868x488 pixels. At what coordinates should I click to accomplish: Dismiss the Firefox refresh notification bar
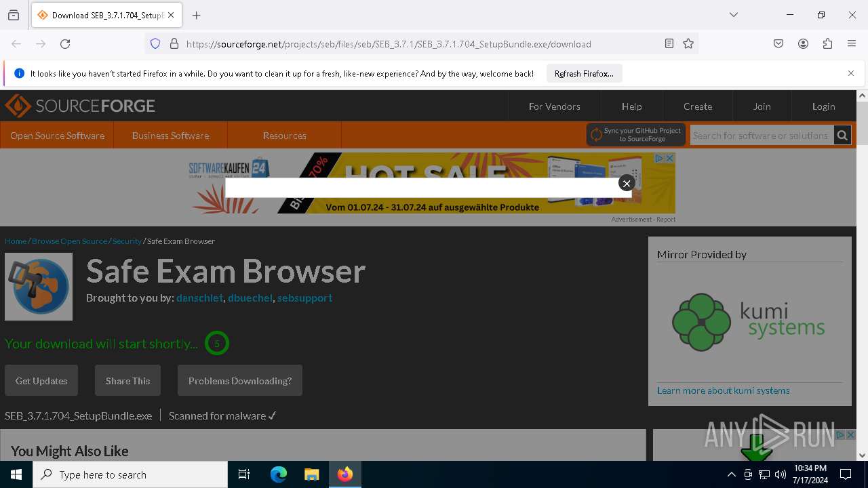pos(851,73)
